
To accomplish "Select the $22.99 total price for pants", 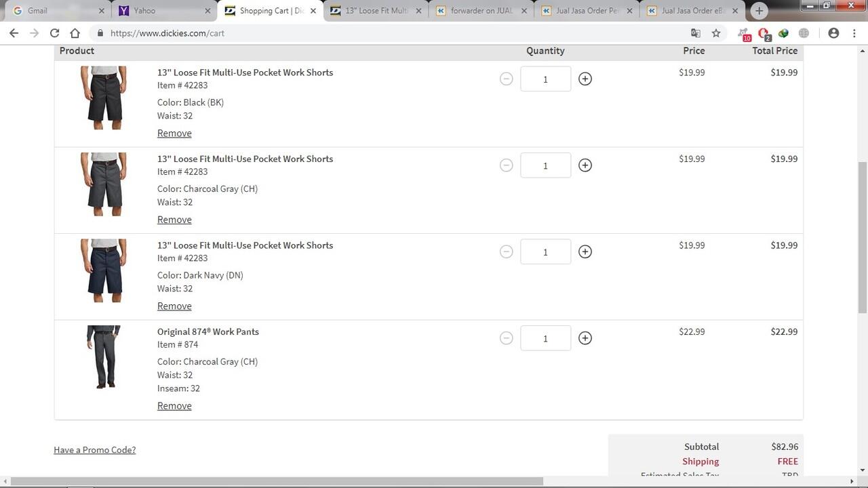I will (x=784, y=331).
